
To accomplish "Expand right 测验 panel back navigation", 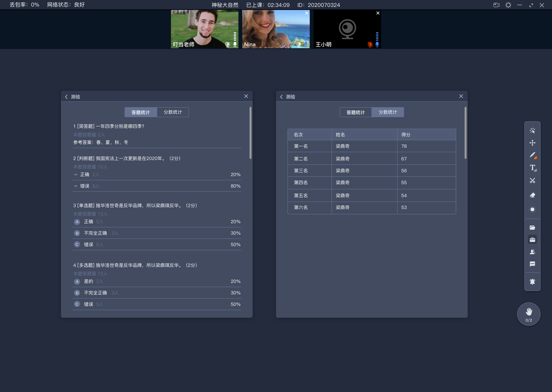I will click(x=282, y=96).
